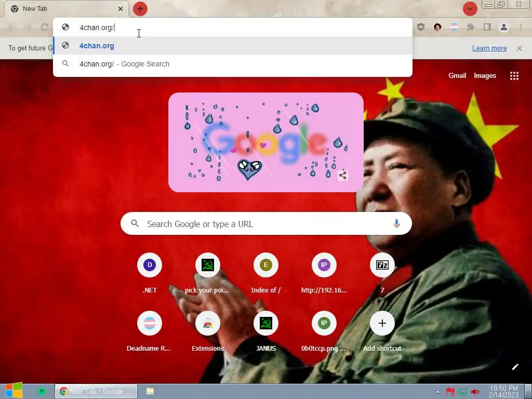Customize this page with the pencil icon

pyautogui.click(x=515, y=367)
